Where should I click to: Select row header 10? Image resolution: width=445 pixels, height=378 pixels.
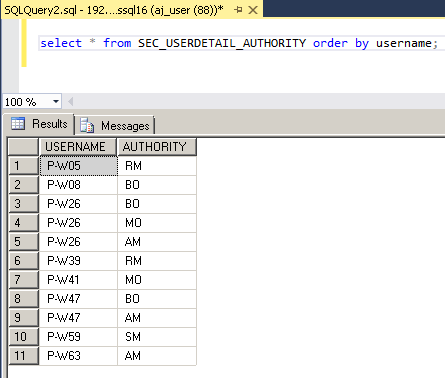coord(23,337)
